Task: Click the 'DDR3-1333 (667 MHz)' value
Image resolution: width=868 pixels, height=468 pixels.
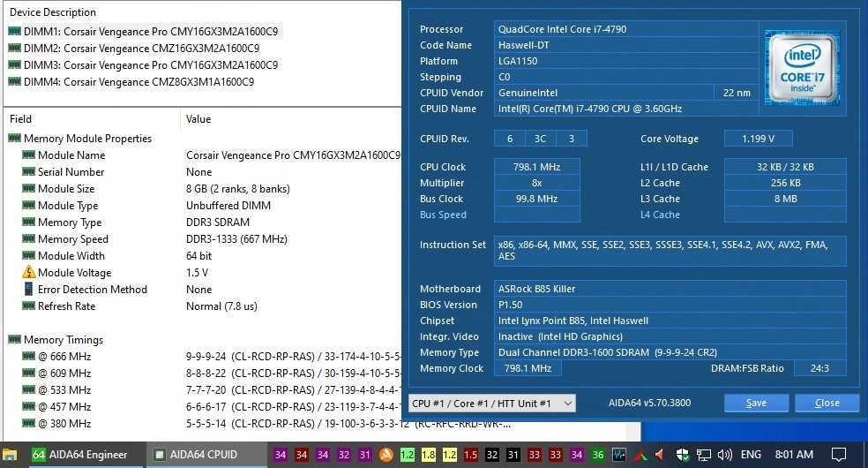Action: coord(236,238)
